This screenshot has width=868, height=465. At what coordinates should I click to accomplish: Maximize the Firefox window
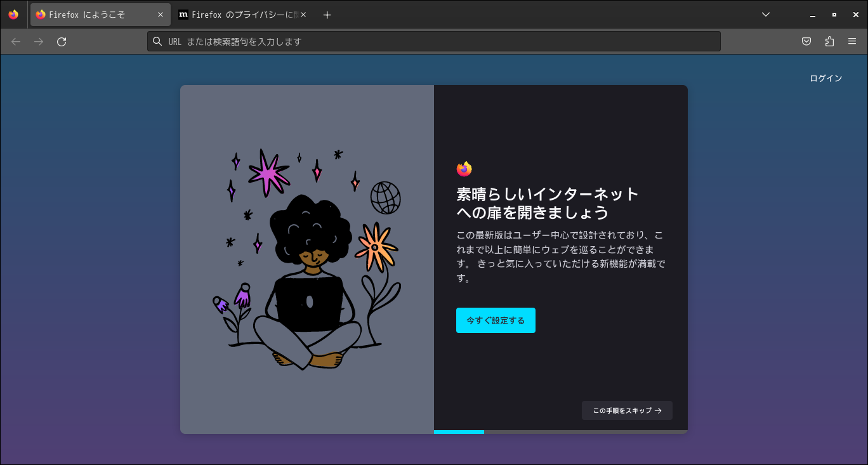click(x=834, y=15)
